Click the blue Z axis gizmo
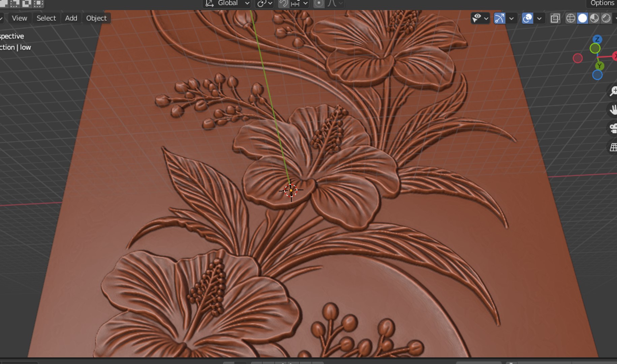This screenshot has width=617, height=364. (597, 39)
